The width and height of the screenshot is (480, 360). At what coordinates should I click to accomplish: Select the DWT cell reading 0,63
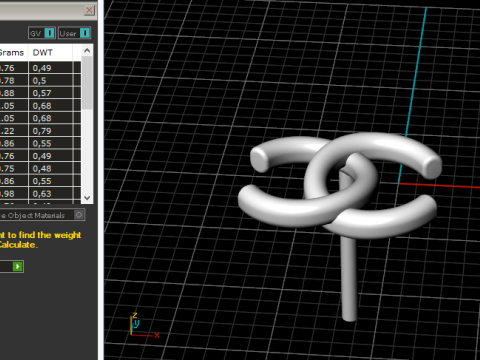(x=51, y=194)
